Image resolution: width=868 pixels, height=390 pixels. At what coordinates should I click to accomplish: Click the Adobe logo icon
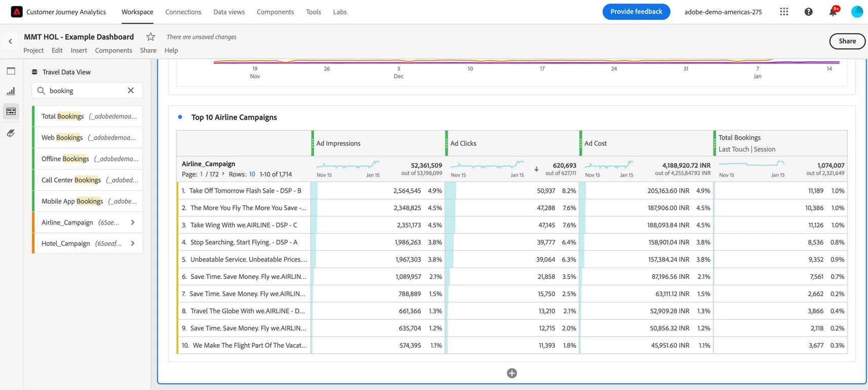click(17, 12)
